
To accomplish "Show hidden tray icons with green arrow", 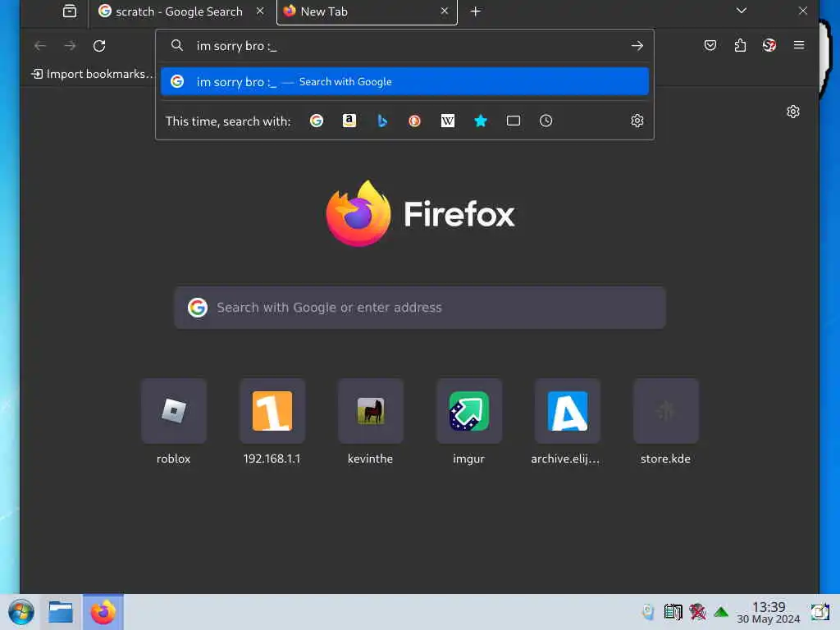I will coord(721,612).
